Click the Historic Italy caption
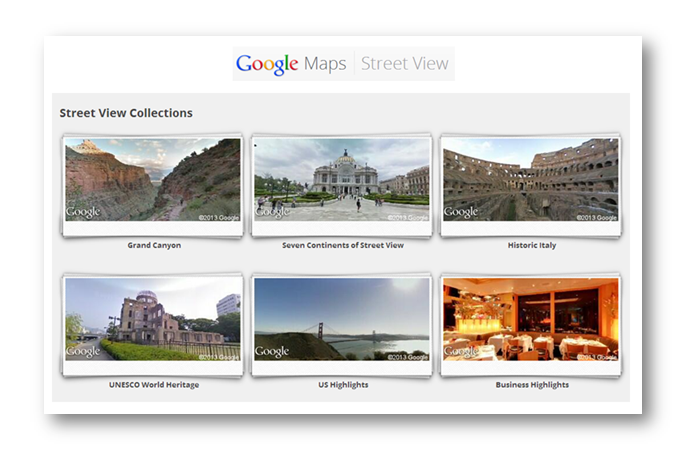 tap(532, 245)
